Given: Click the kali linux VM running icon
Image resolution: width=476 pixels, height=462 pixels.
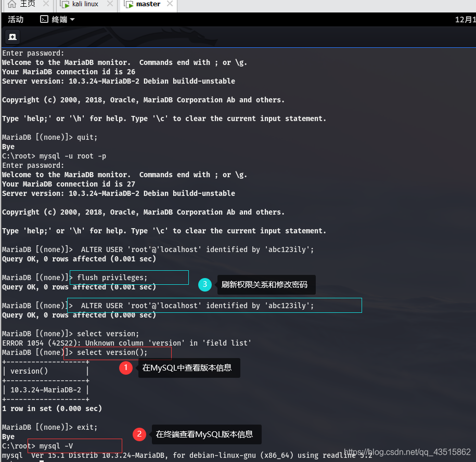Looking at the screenshot, I should (x=65, y=4).
